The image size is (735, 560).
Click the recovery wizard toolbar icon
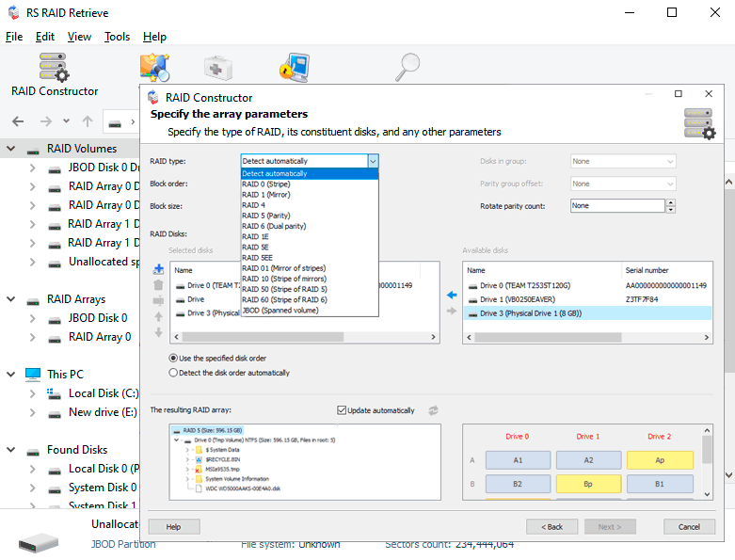(x=154, y=68)
